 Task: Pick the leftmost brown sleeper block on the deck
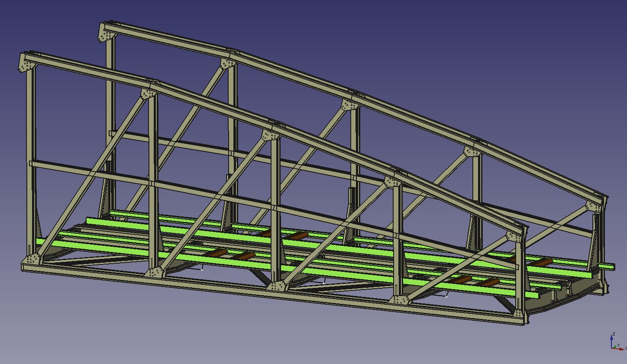point(216,253)
